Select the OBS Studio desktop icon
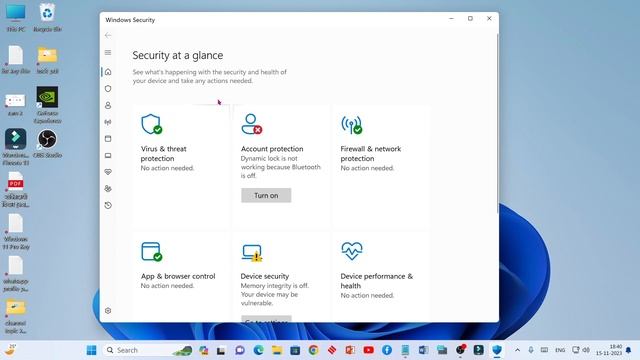Screen dimensions: 640x360 click(x=47, y=144)
